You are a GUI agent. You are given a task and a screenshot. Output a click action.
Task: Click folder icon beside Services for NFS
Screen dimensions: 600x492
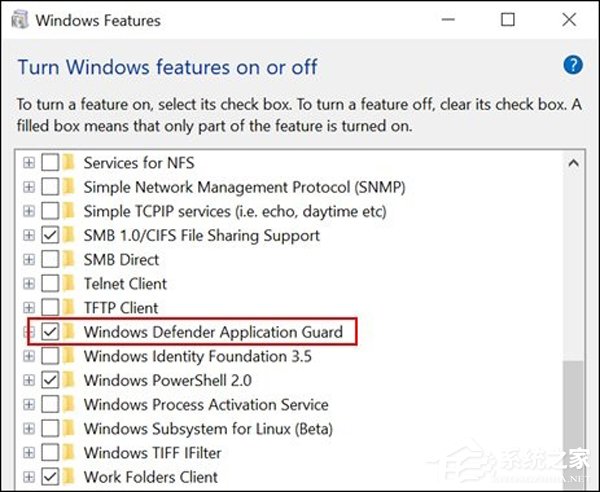click(70, 163)
